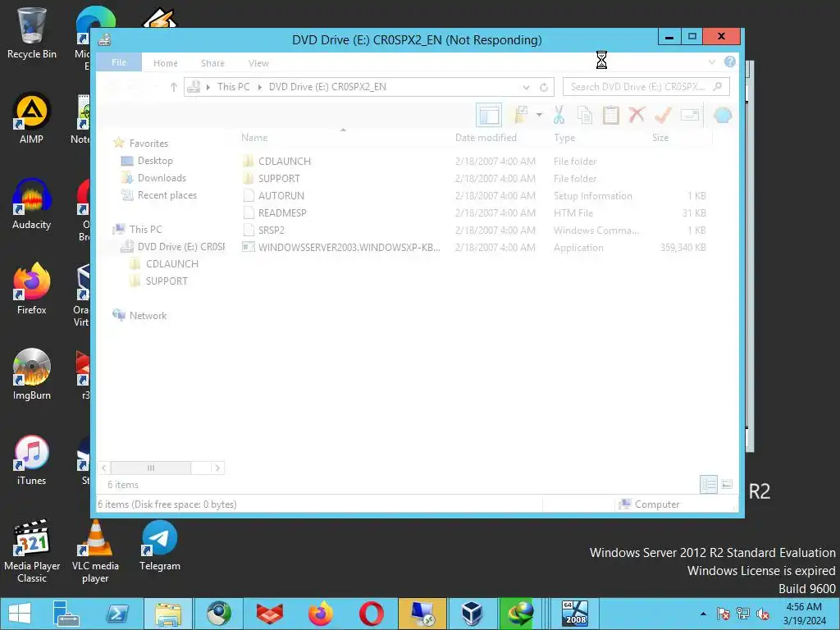Open Opera from the taskbar

[x=372, y=614]
